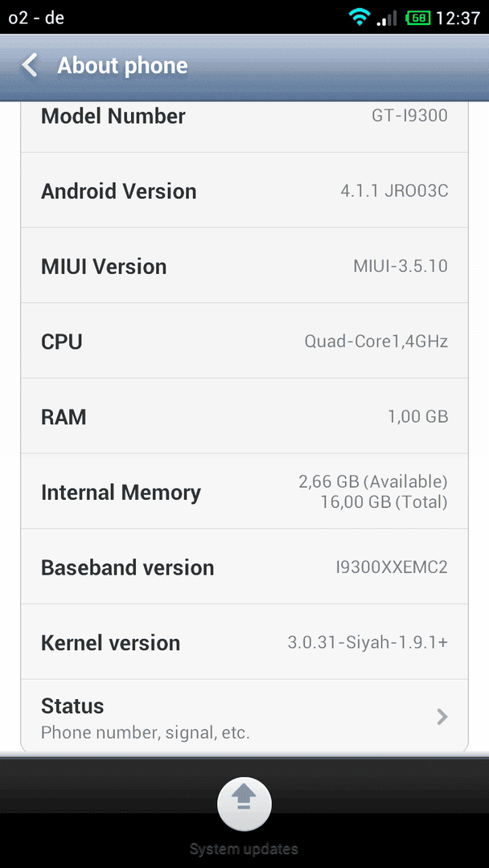Tap the Internal Memory row
489x868 pixels.
point(244,492)
